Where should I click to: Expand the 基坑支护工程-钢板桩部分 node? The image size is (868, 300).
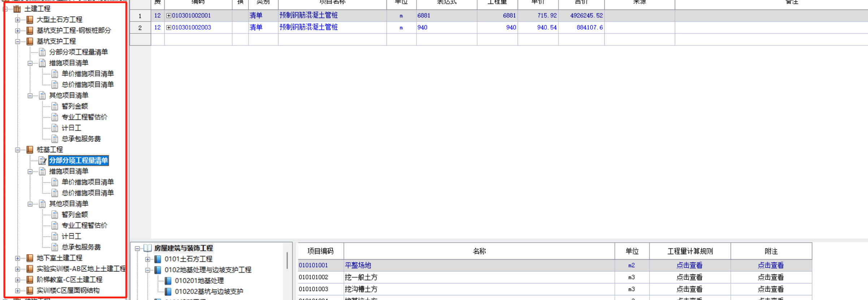pos(17,30)
